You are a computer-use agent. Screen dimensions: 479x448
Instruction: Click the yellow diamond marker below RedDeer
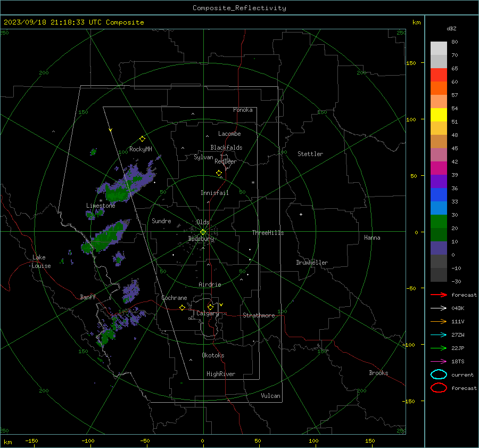tap(219, 173)
